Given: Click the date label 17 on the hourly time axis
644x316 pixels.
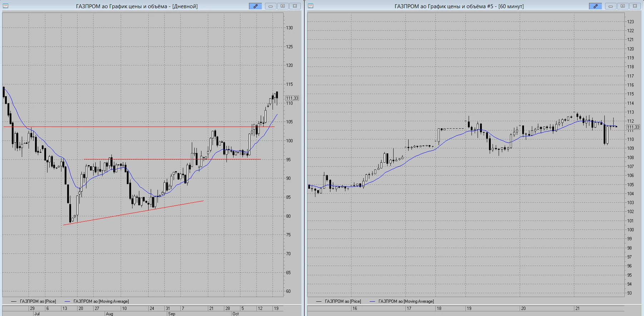Looking at the screenshot, I should pos(409,308).
